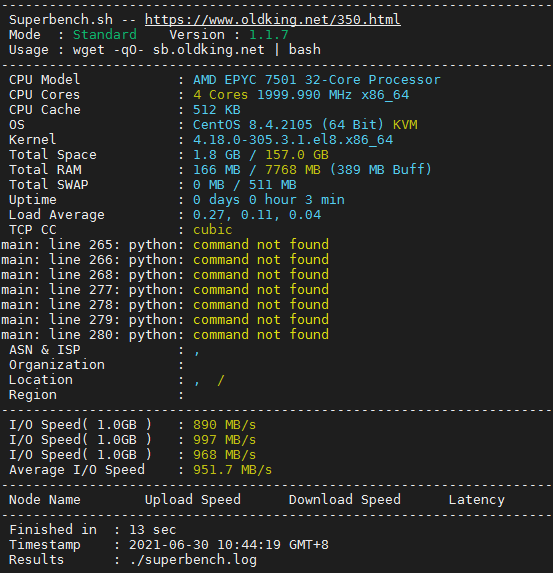Image resolution: width=553 pixels, height=573 pixels.
Task: Click the 'line 279' python error message
Action: [x=165, y=319]
